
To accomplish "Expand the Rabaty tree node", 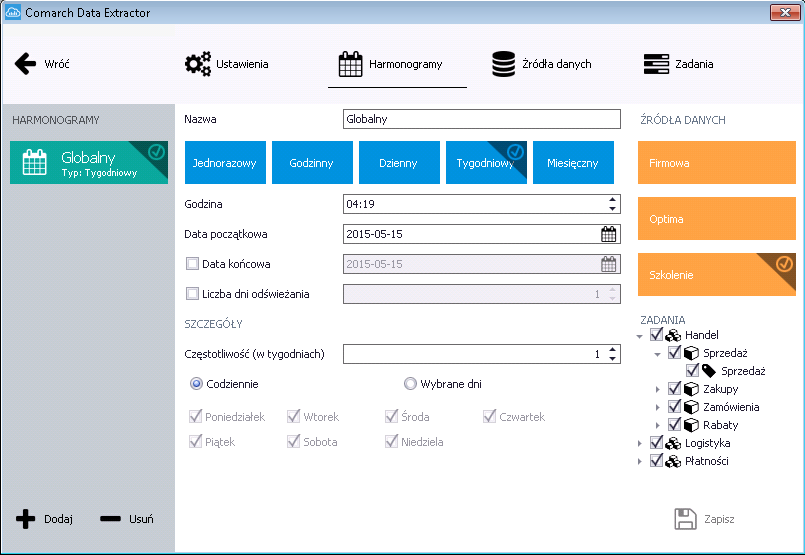I will click(x=658, y=426).
